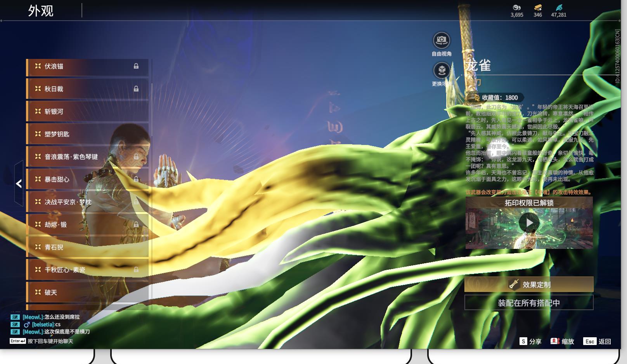This screenshot has height=364, width=627.
Task: Select the 塑梦钥匙 weapon skin
Action: click(x=87, y=134)
